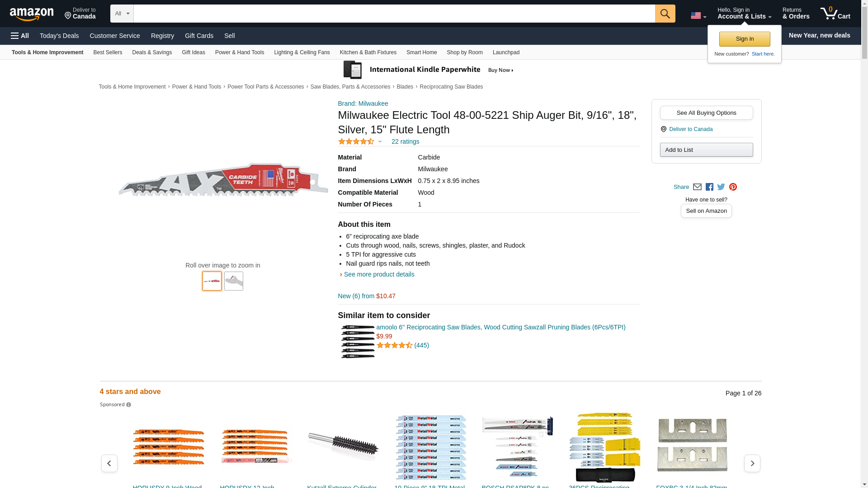Open the All hamburger menu
Screen dimensions: 868x488
[x=20, y=36]
